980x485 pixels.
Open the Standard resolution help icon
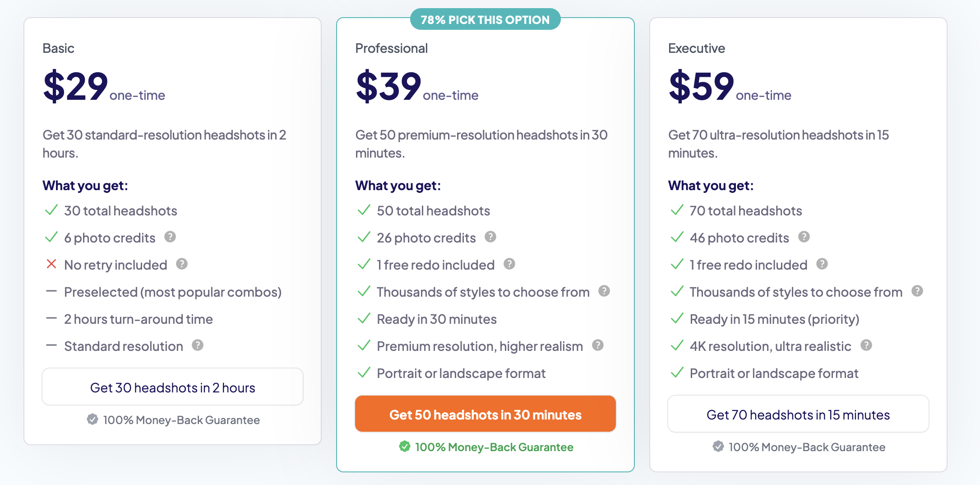pyautogui.click(x=197, y=345)
